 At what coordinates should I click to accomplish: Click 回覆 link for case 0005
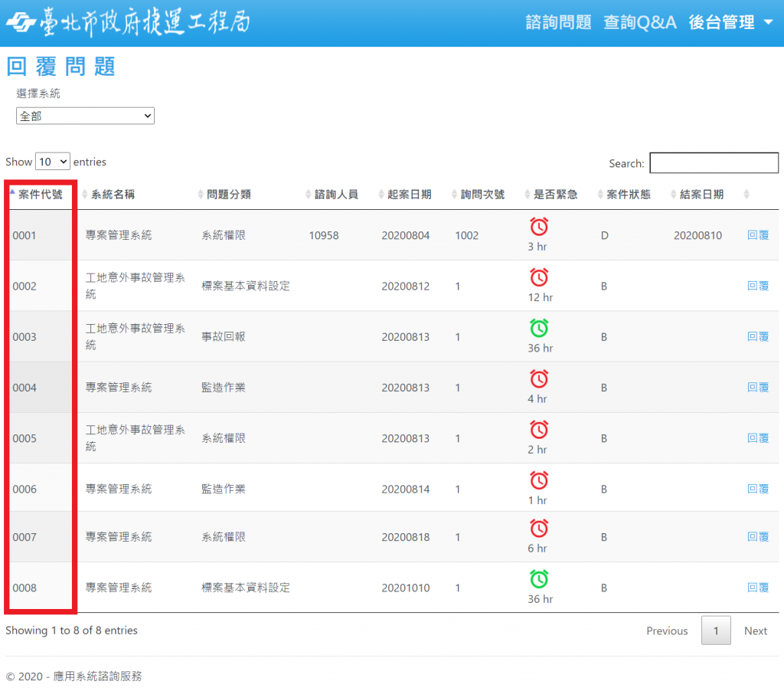pyautogui.click(x=757, y=438)
